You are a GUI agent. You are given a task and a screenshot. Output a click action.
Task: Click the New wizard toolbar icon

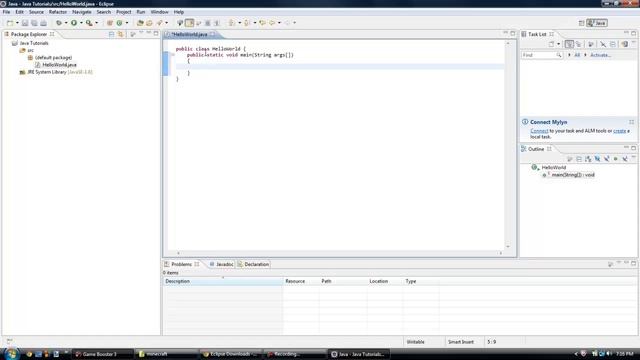pos(10,23)
